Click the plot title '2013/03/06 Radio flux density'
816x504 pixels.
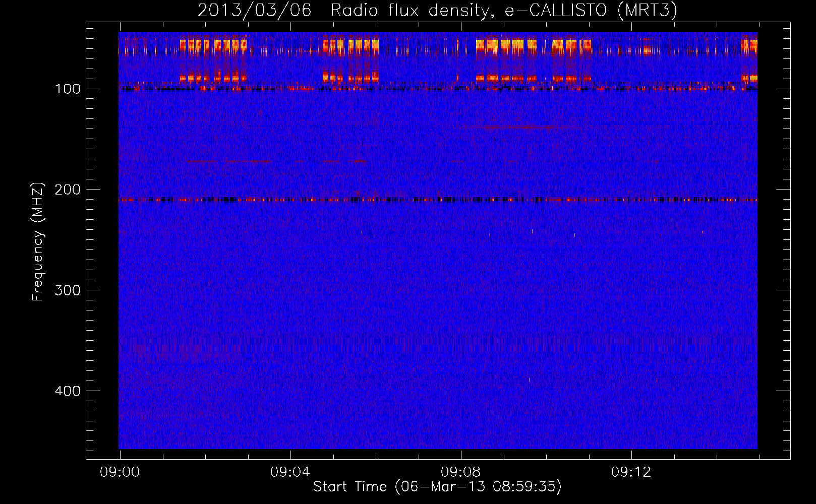343,11
